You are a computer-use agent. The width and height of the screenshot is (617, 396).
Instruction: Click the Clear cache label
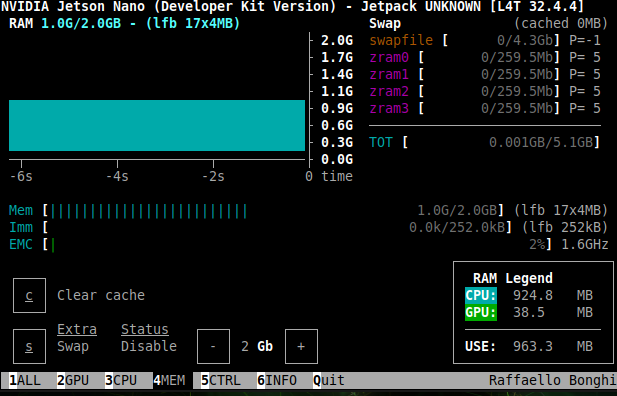pos(101,295)
